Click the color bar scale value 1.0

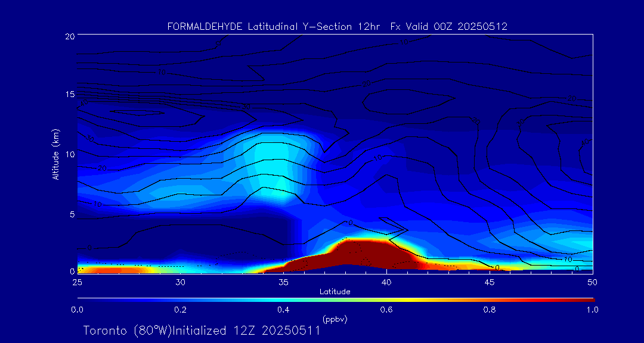click(593, 310)
